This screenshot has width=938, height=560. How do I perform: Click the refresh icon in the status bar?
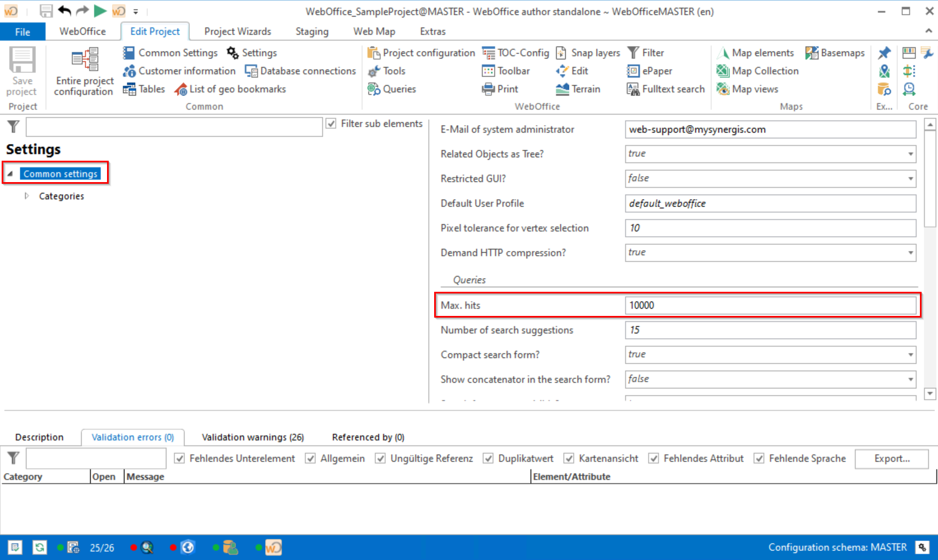point(39,547)
